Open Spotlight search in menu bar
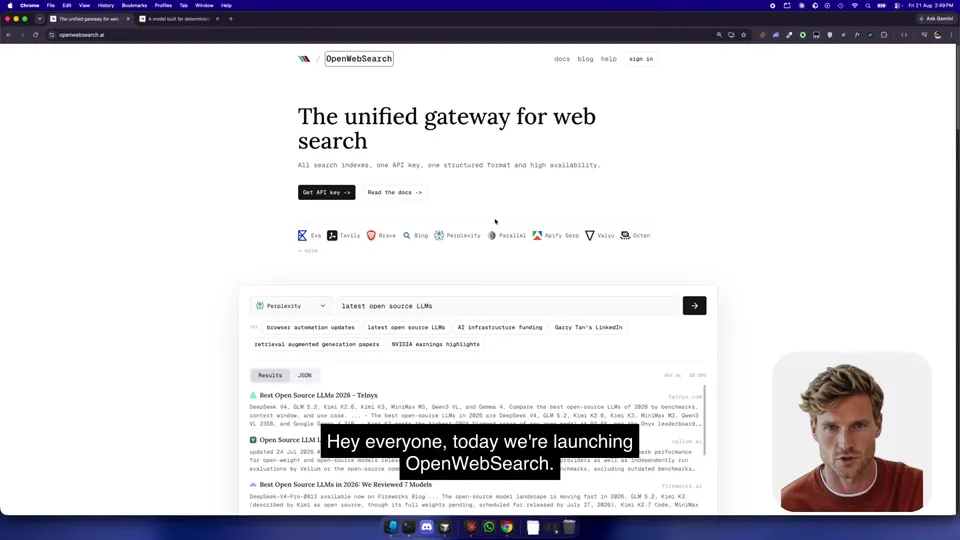Viewport: 960px width, 540px height. [x=868, y=6]
